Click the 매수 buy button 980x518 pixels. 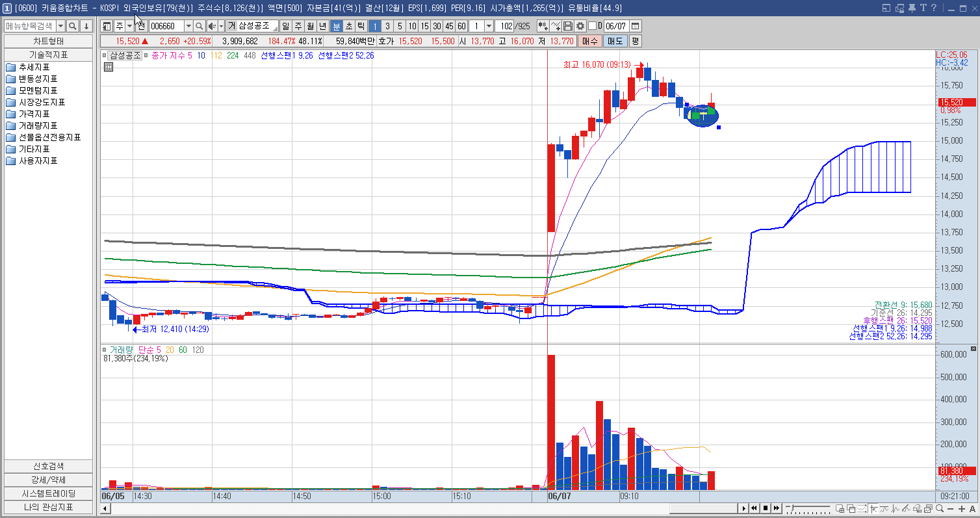589,40
